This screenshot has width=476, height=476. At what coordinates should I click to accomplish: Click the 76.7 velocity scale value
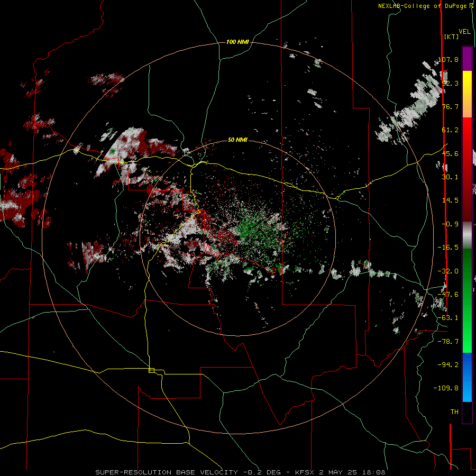[x=450, y=106]
